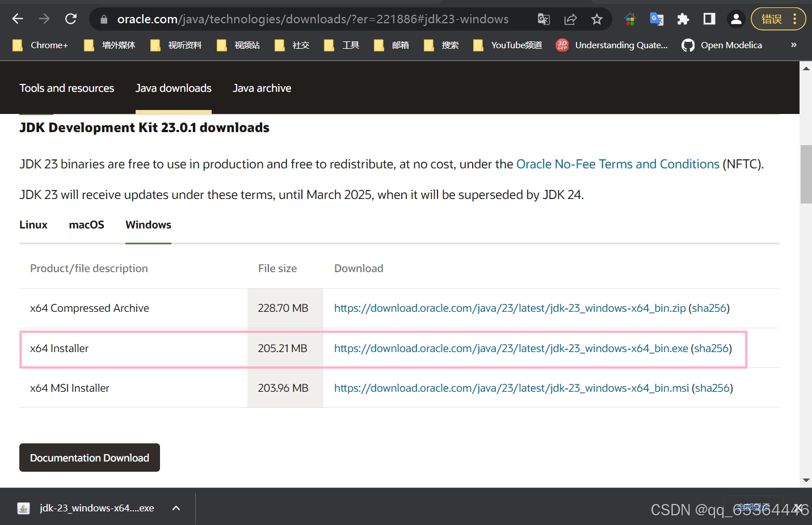Open the Open Modelica GitHub bookmark

tap(722, 45)
